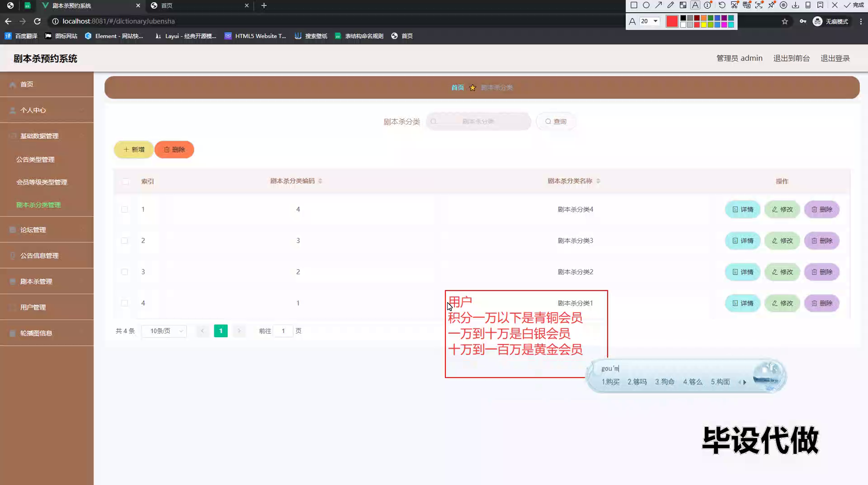The height and width of the screenshot is (485, 868).
Task: Click the 前往 page number input
Action: click(283, 331)
